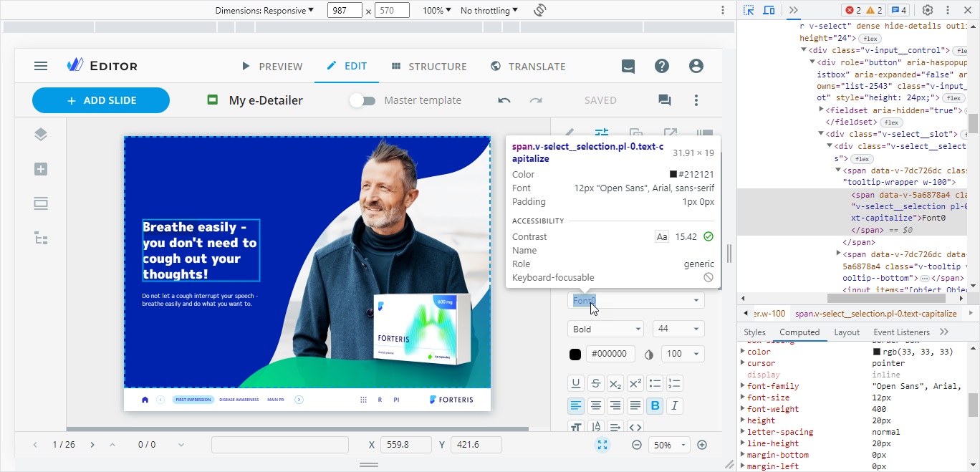Open the No throttling dropdown
980x472 pixels.
pyautogui.click(x=489, y=10)
